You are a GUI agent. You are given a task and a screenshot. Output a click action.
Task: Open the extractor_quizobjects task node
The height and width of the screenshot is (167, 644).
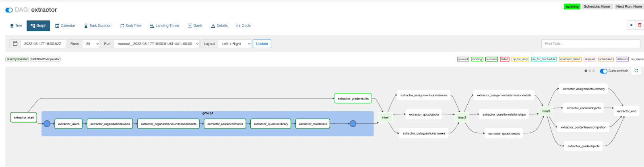coord(424,114)
